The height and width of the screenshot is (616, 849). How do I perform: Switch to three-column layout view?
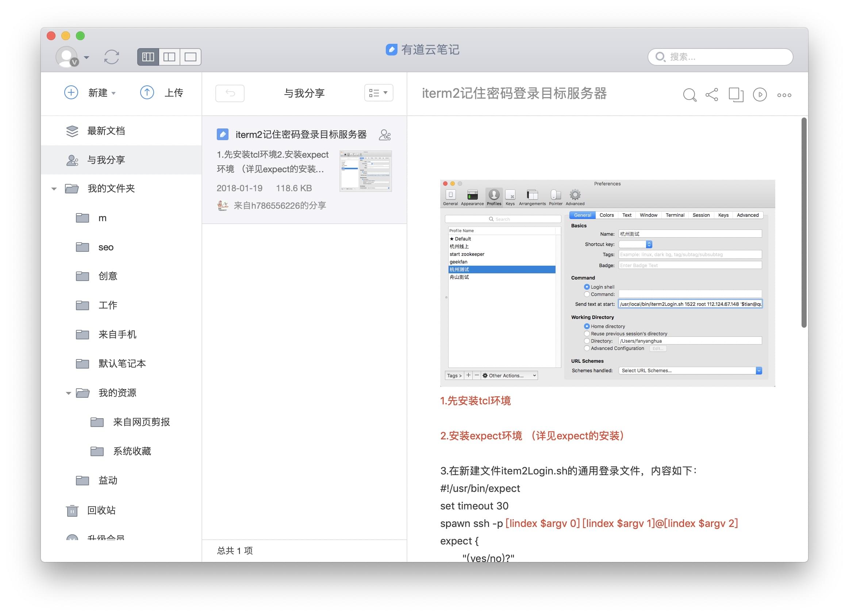pos(148,57)
